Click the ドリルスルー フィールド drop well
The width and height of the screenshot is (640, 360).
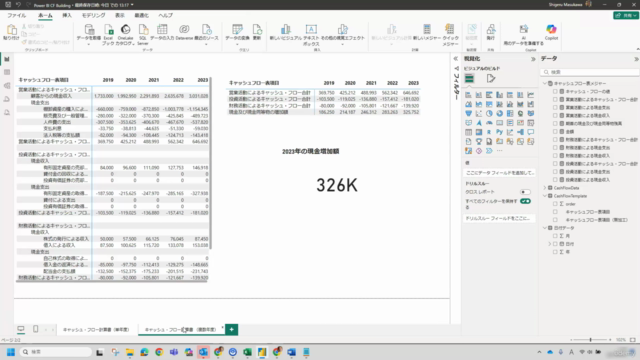pos(500,218)
